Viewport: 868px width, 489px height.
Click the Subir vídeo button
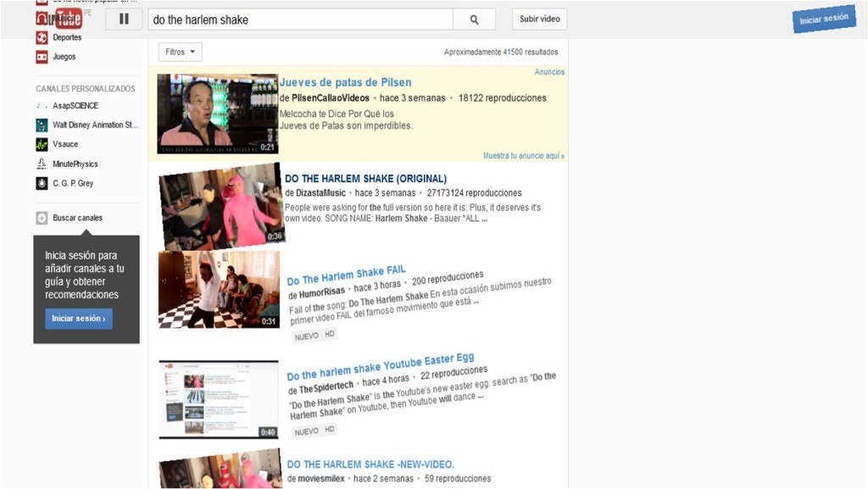[539, 19]
